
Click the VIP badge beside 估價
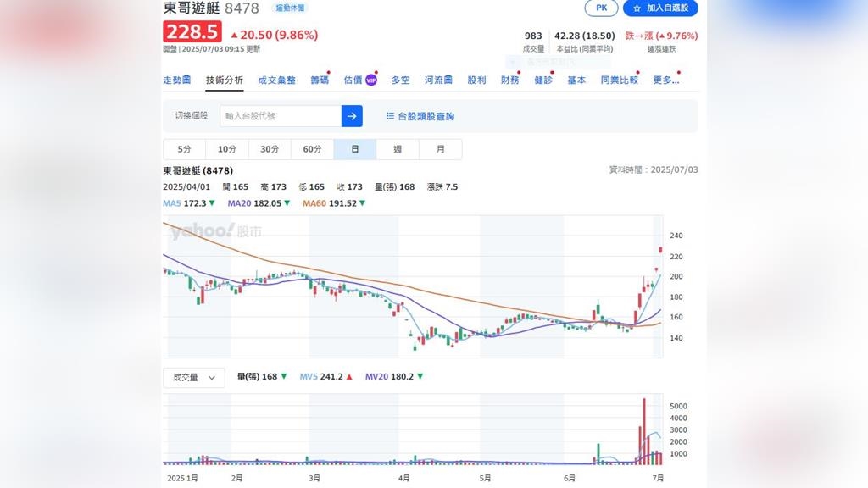[371, 80]
